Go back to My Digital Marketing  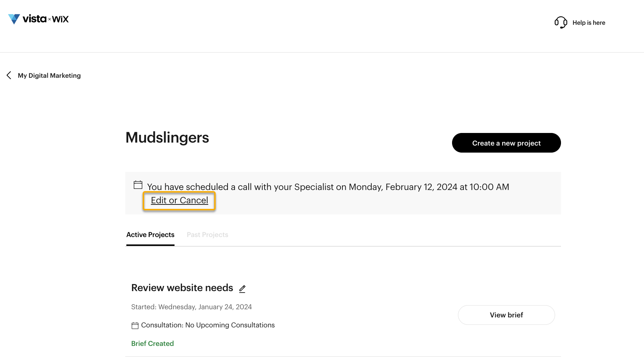point(49,76)
